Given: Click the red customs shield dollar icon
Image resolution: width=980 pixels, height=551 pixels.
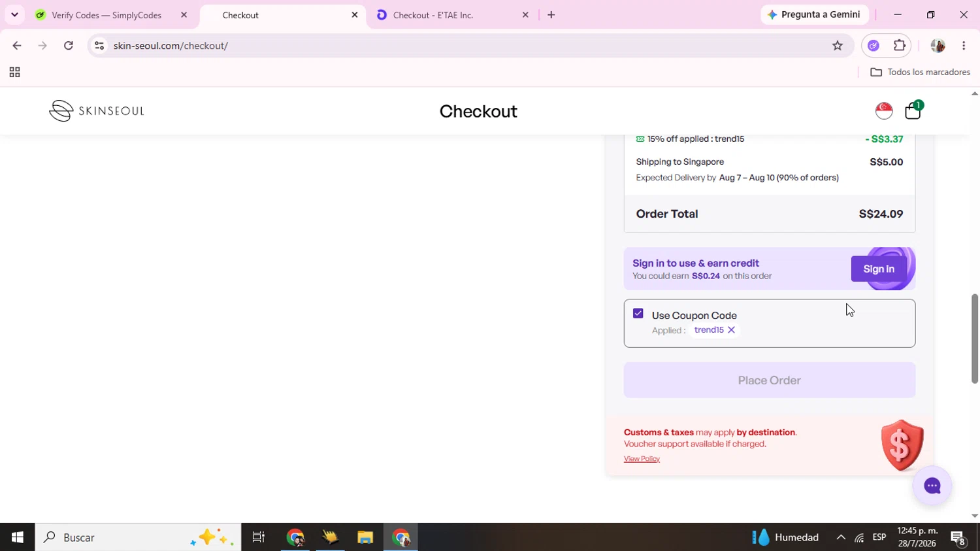Looking at the screenshot, I should coord(902,446).
